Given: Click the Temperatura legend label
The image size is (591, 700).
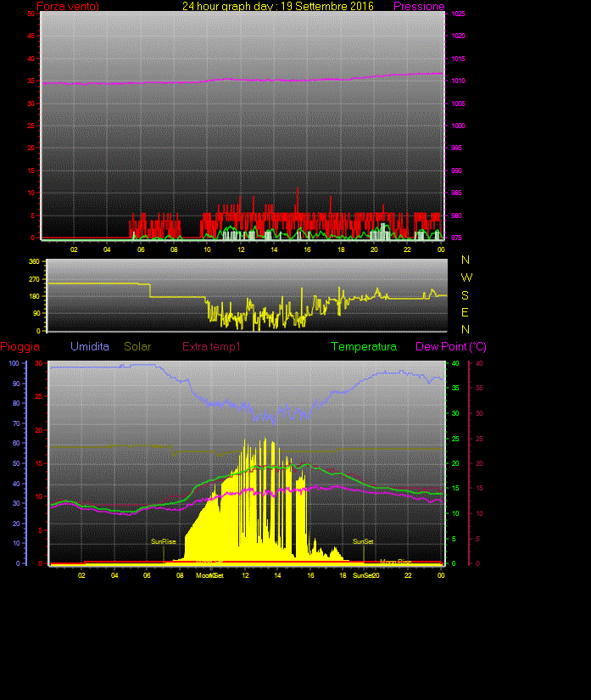Looking at the screenshot, I should [x=364, y=347].
